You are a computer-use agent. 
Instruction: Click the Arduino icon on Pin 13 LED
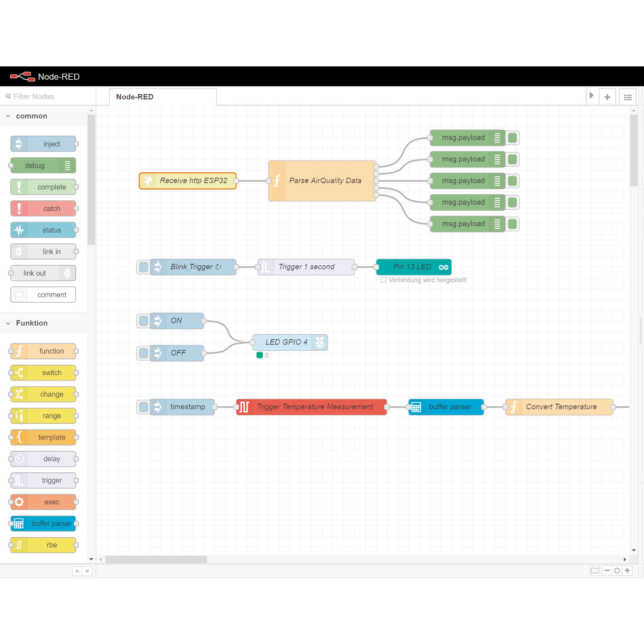(x=443, y=267)
